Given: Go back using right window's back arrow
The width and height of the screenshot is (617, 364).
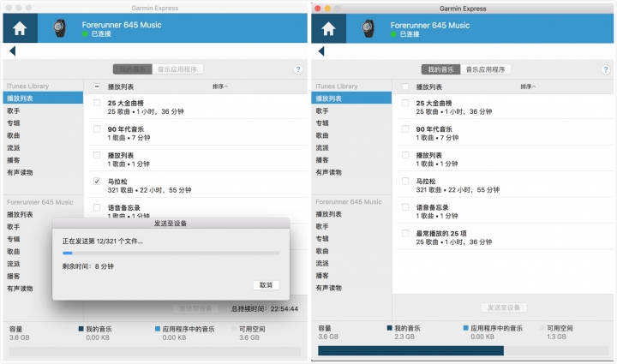Looking at the screenshot, I should pos(321,51).
